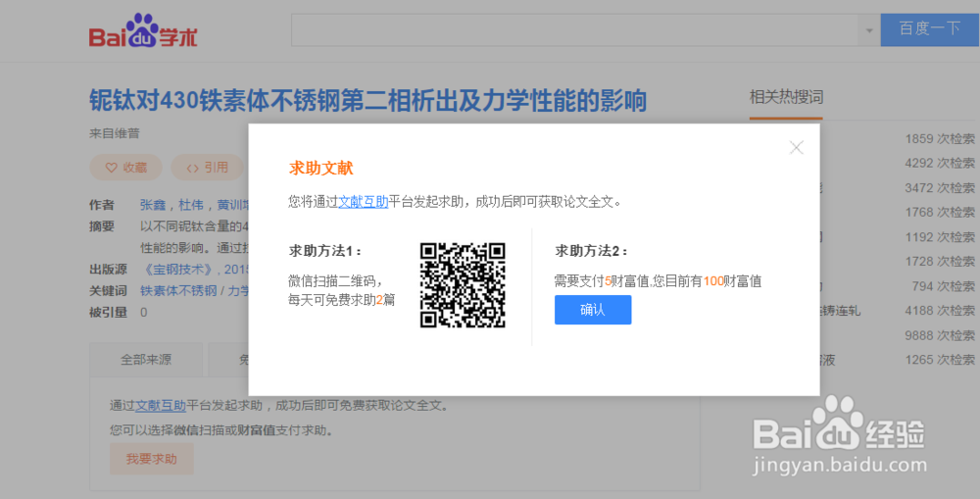Click the 4188 次检索 entry
Image resolution: width=980 pixels, height=499 pixels.
coord(940,311)
